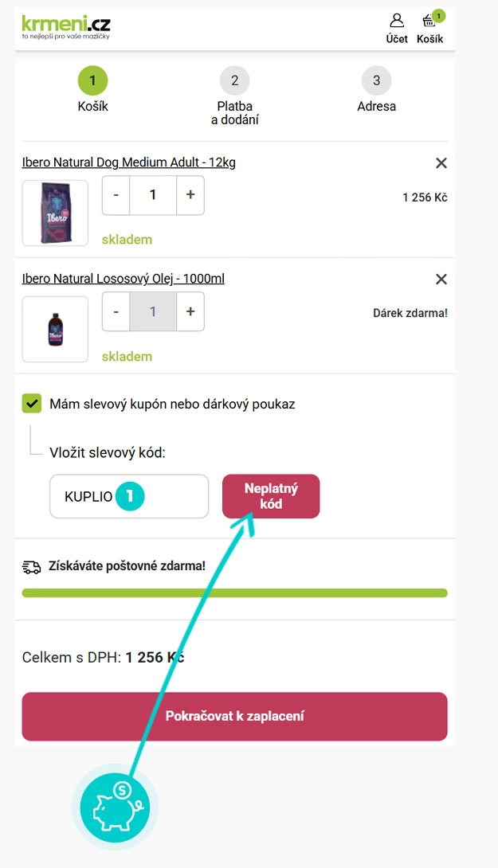
Task: Click the teal number 1 badge
Action: coord(130,497)
